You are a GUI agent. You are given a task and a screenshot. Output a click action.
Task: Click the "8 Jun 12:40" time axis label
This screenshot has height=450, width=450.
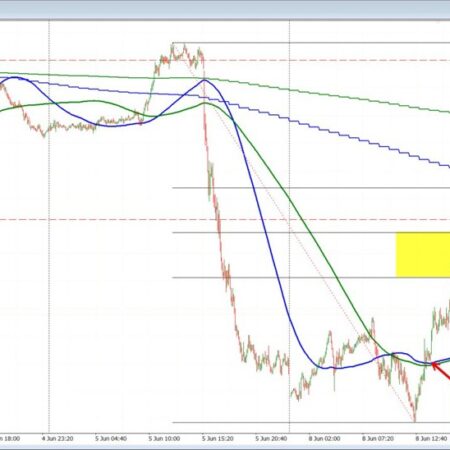click(x=431, y=438)
